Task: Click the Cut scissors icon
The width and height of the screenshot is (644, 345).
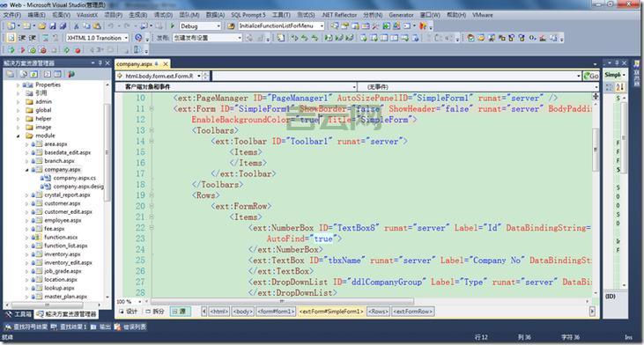Action: pyautogui.click(x=77, y=26)
